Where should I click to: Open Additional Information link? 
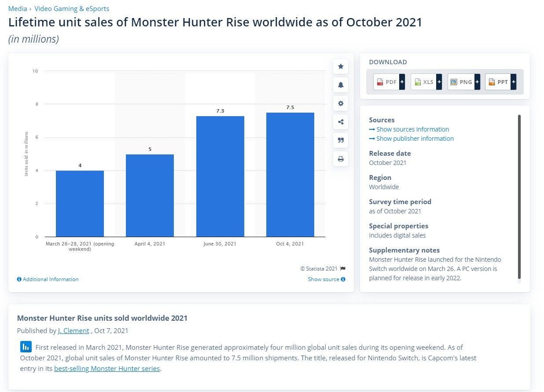(48, 279)
